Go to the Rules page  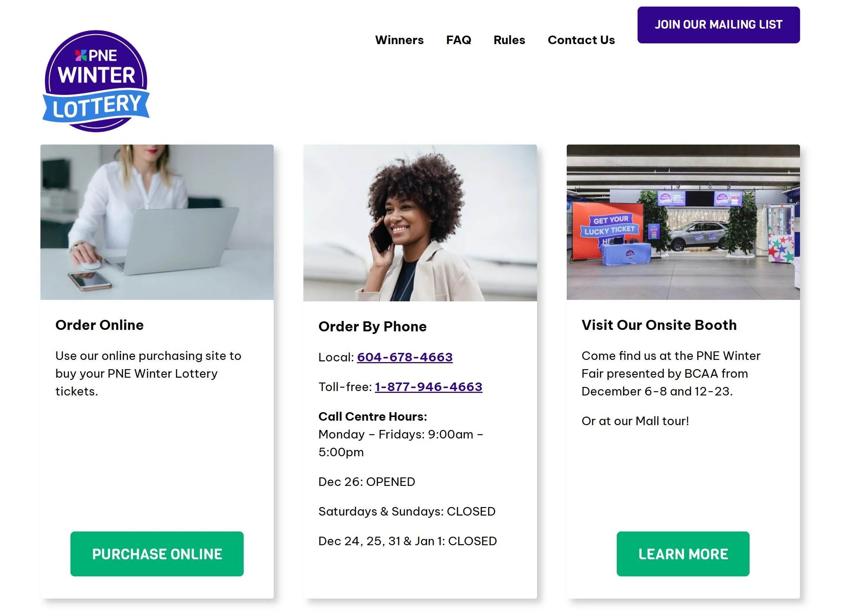click(x=510, y=40)
